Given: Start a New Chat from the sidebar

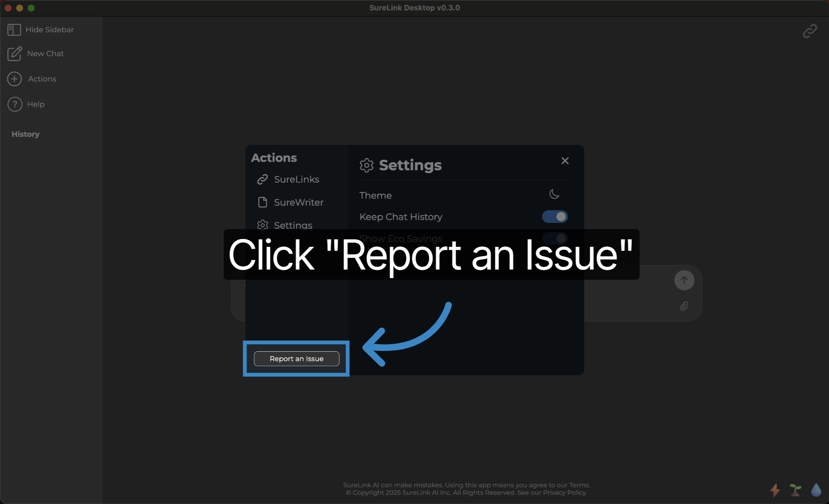Looking at the screenshot, I should click(35, 54).
